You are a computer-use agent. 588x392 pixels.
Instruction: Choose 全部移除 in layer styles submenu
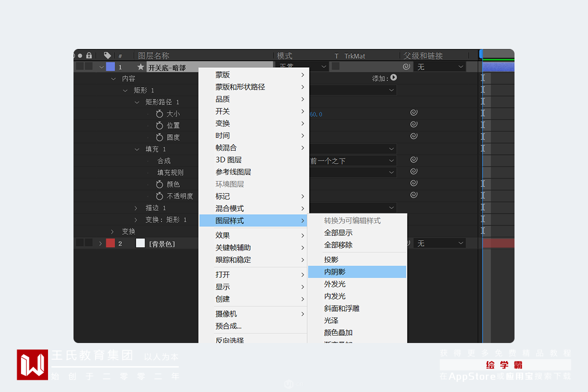[x=357, y=245]
